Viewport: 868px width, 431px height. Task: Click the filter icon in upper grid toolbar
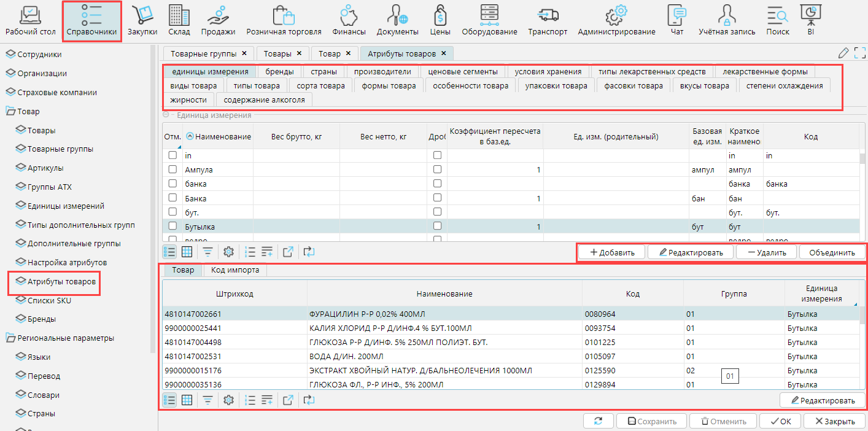click(208, 252)
